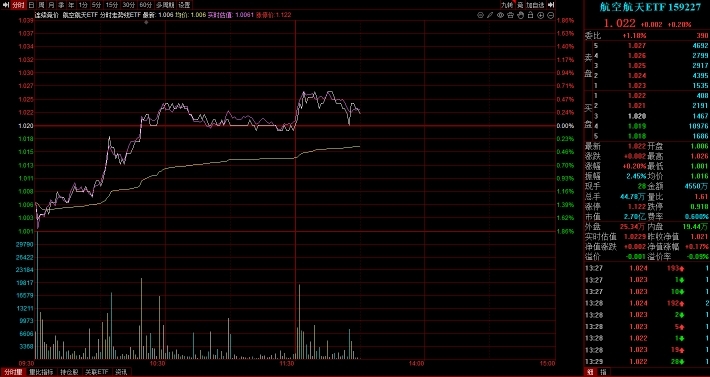The image size is (710, 377).
Task: Click the 14:00 time axis label
Action: (x=416, y=363)
